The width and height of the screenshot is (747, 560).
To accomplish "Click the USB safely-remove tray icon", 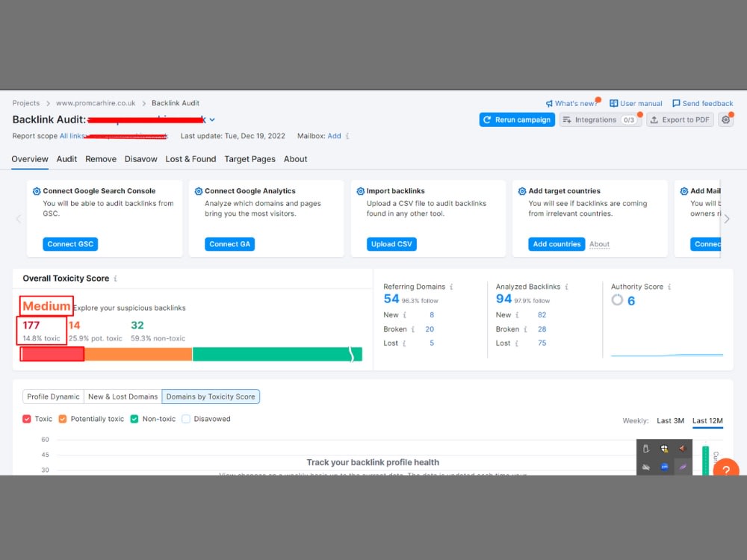I will click(646, 449).
